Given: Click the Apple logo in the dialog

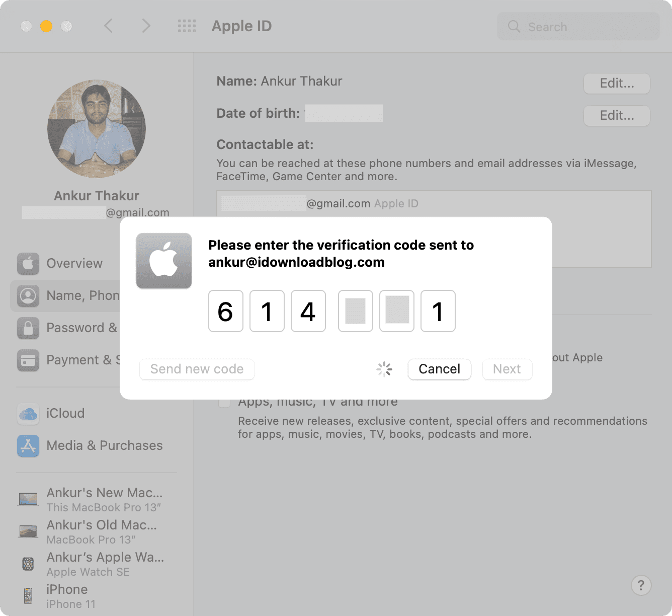Looking at the screenshot, I should tap(164, 261).
